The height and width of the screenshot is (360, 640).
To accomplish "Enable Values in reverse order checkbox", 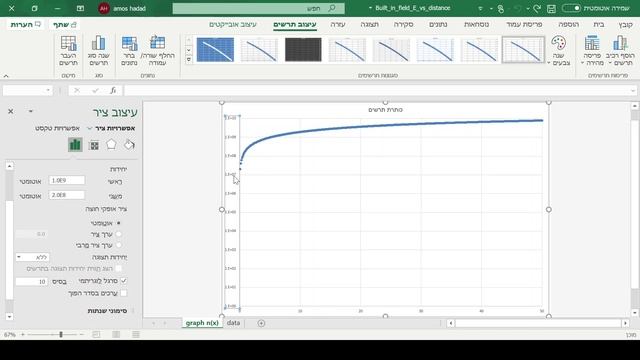I will (x=124, y=293).
